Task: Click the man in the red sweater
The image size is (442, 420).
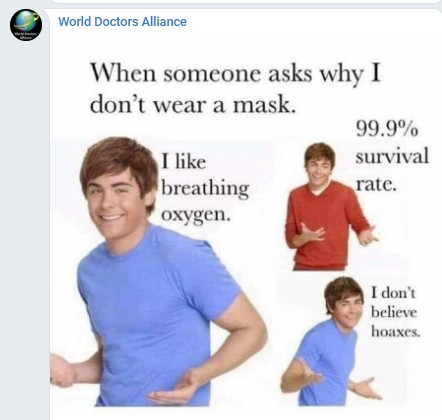Action: (326, 207)
